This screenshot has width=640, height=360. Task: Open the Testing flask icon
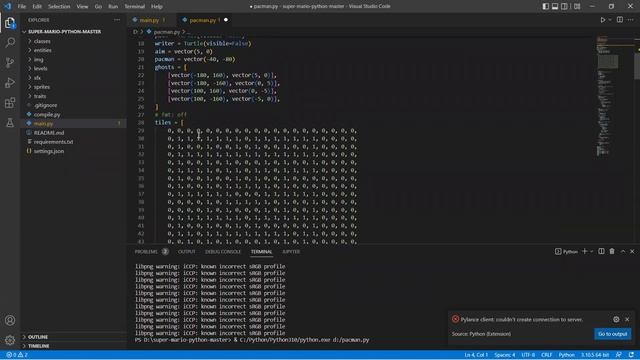[10, 122]
